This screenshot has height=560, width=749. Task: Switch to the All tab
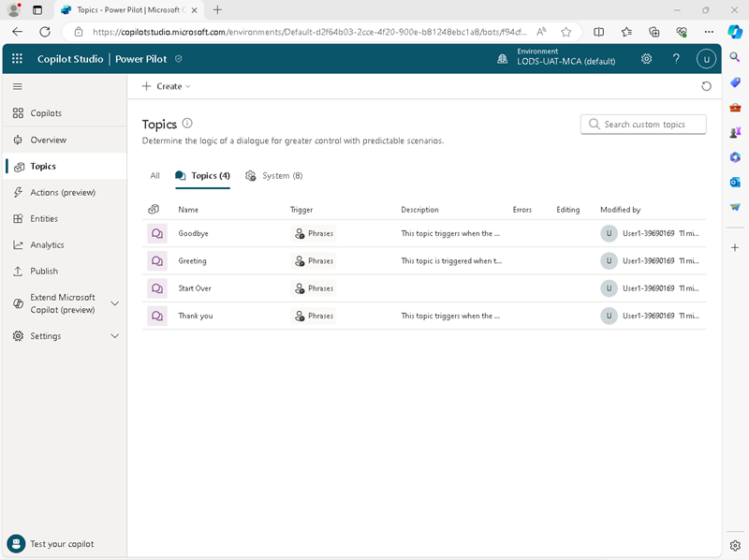[154, 176]
